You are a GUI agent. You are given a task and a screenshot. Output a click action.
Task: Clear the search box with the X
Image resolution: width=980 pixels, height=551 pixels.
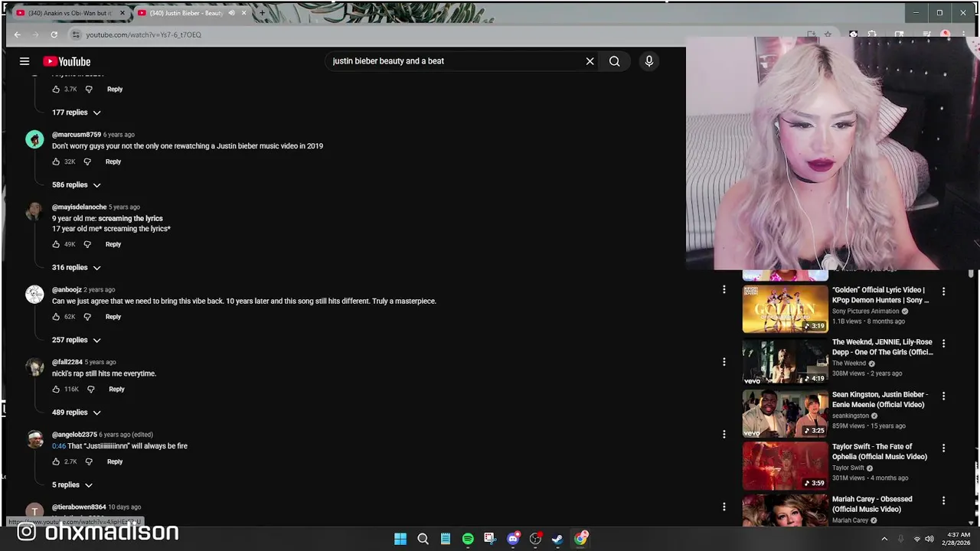(x=590, y=61)
